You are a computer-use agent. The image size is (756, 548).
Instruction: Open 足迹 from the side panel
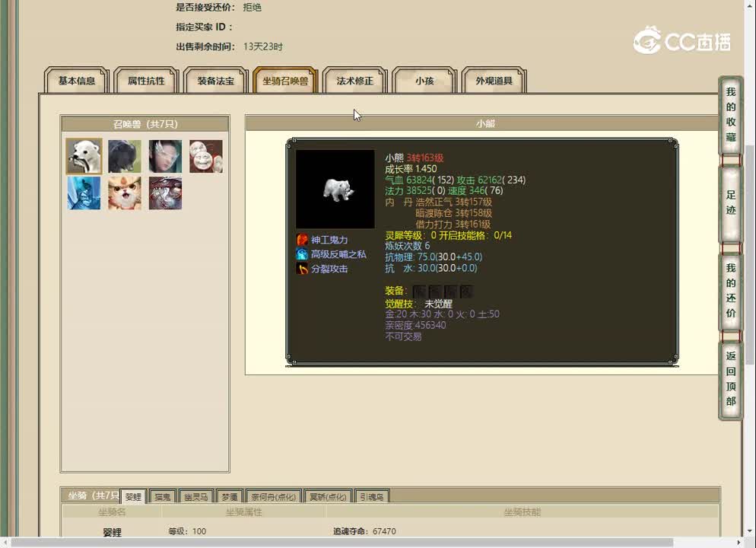click(730, 202)
